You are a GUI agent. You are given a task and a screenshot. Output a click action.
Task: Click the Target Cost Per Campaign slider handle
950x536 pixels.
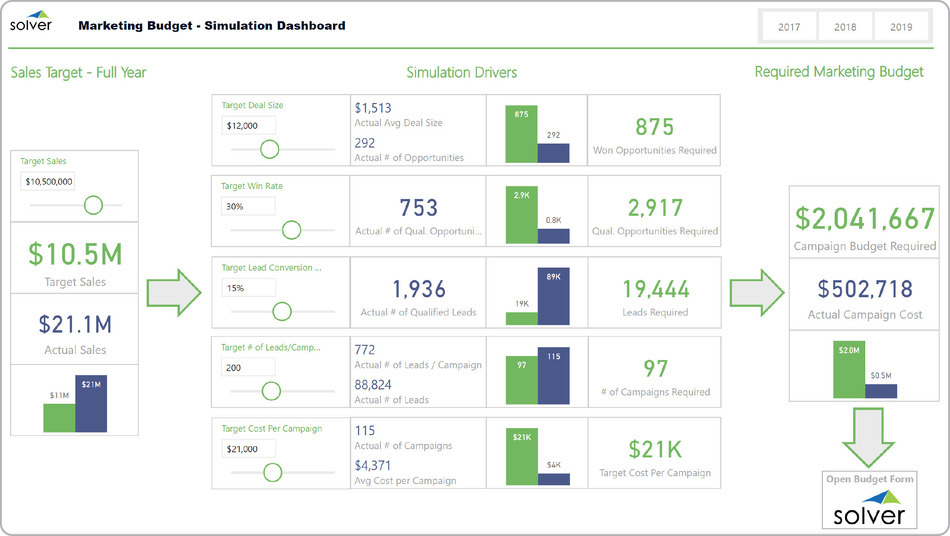tap(271, 473)
